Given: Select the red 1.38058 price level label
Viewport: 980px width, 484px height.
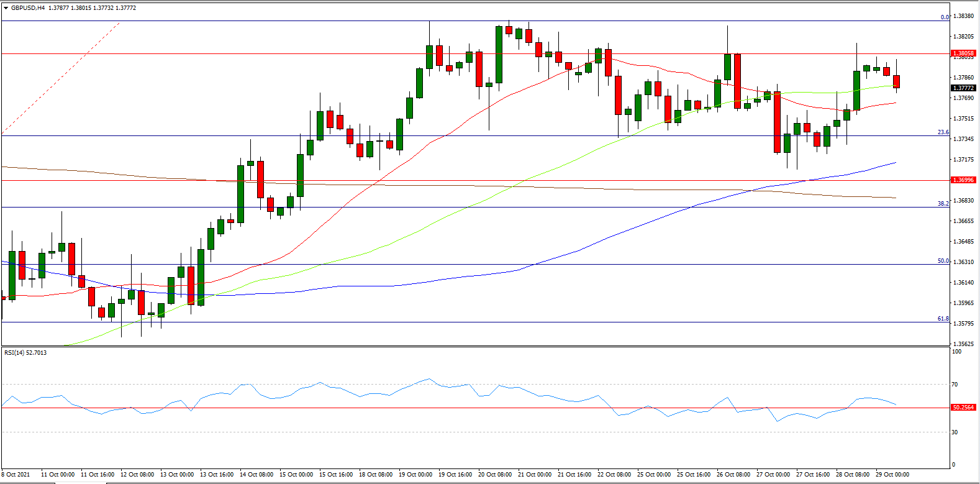Looking at the screenshot, I should [x=963, y=53].
